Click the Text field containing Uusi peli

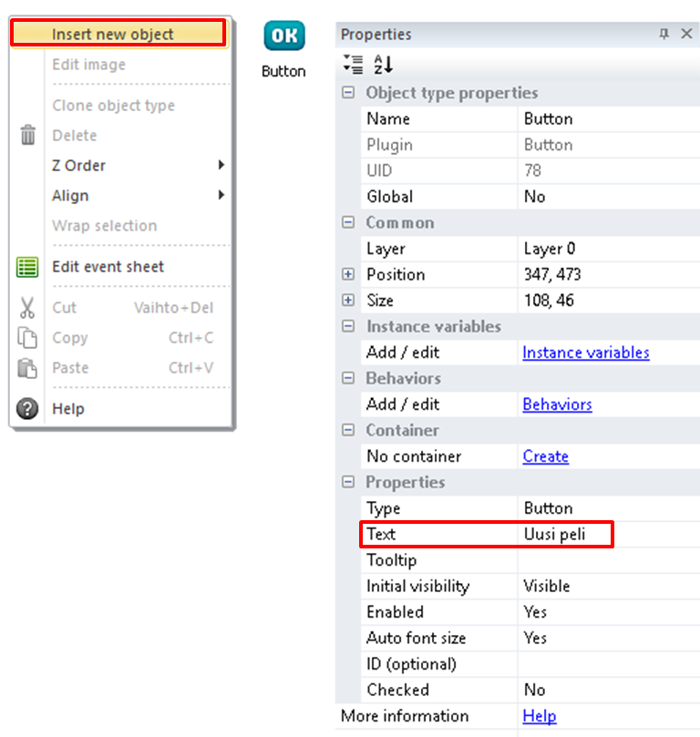563,535
